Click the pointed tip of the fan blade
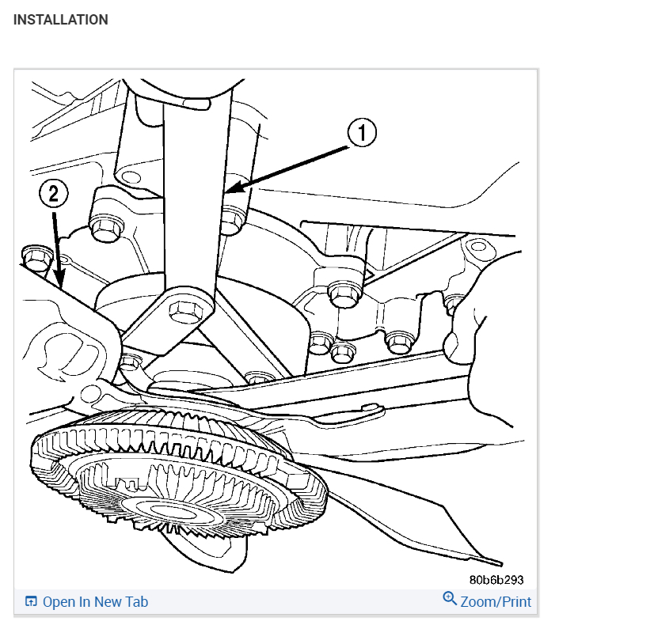The image size is (654, 644). pos(494,562)
